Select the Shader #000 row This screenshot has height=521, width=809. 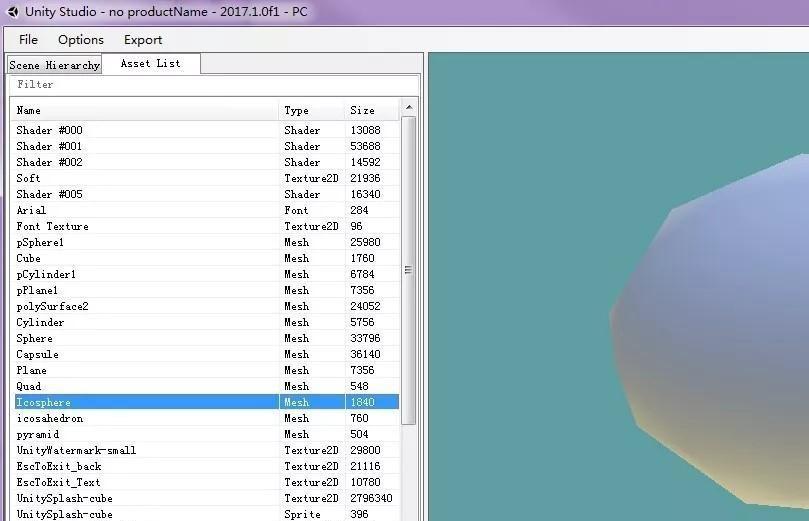tap(206, 130)
